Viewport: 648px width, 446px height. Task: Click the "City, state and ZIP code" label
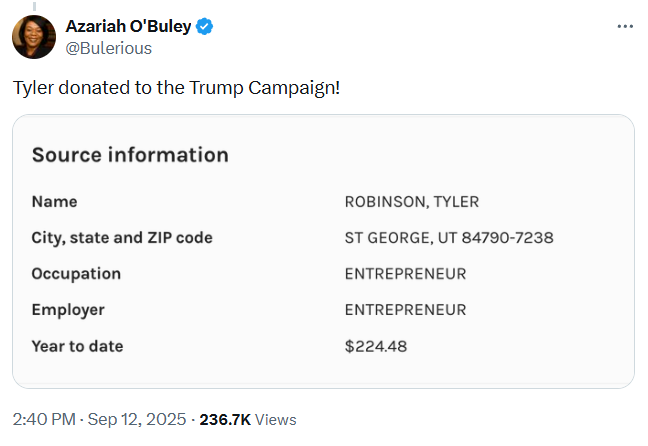pos(122,238)
